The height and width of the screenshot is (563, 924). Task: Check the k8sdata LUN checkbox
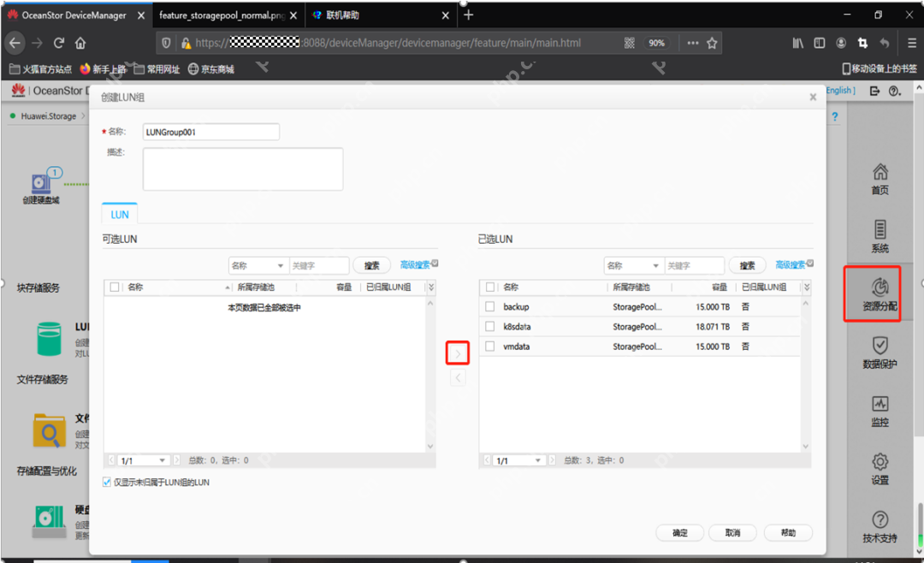click(490, 327)
